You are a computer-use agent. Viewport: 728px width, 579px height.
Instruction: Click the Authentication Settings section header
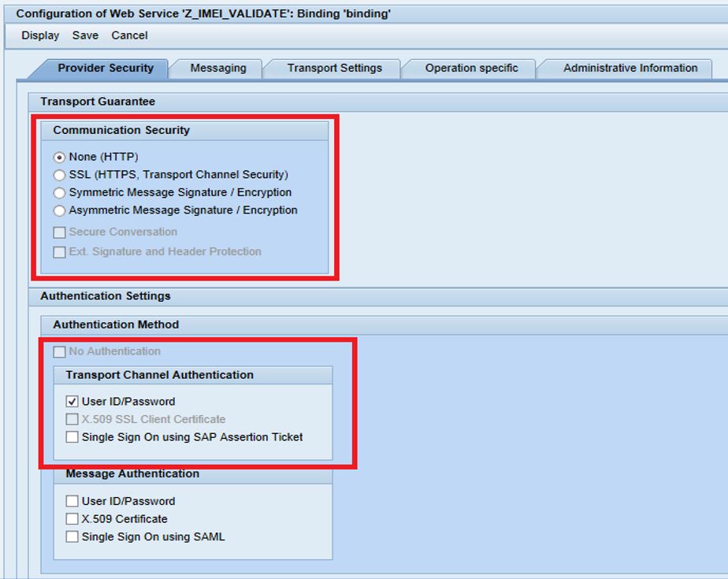(106, 296)
